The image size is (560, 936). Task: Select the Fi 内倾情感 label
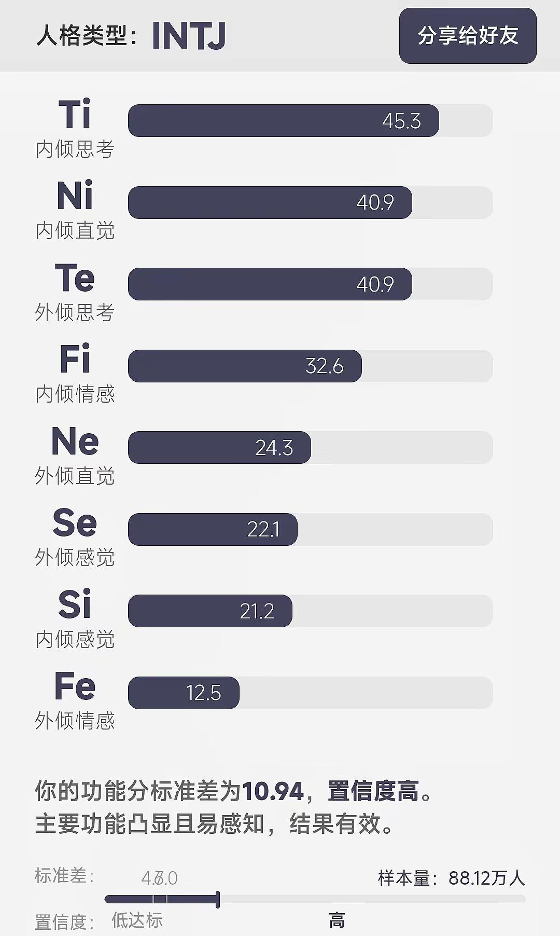pyautogui.click(x=75, y=373)
